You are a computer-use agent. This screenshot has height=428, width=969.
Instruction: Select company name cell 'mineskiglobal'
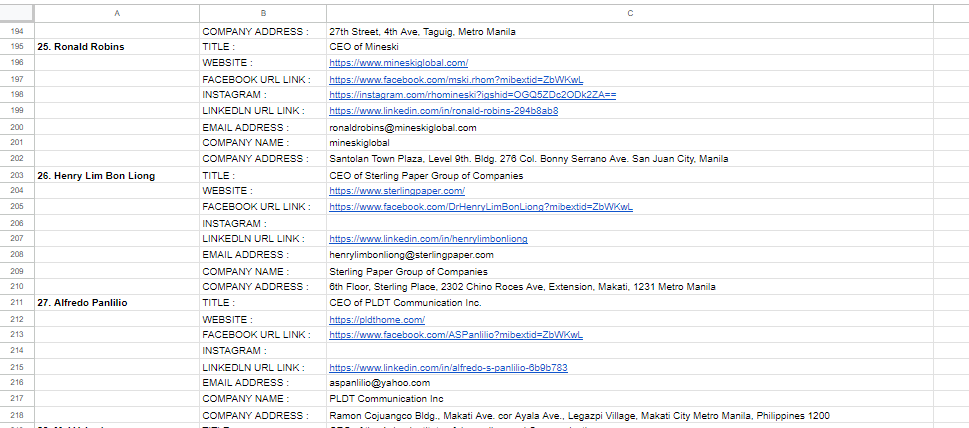(630, 143)
